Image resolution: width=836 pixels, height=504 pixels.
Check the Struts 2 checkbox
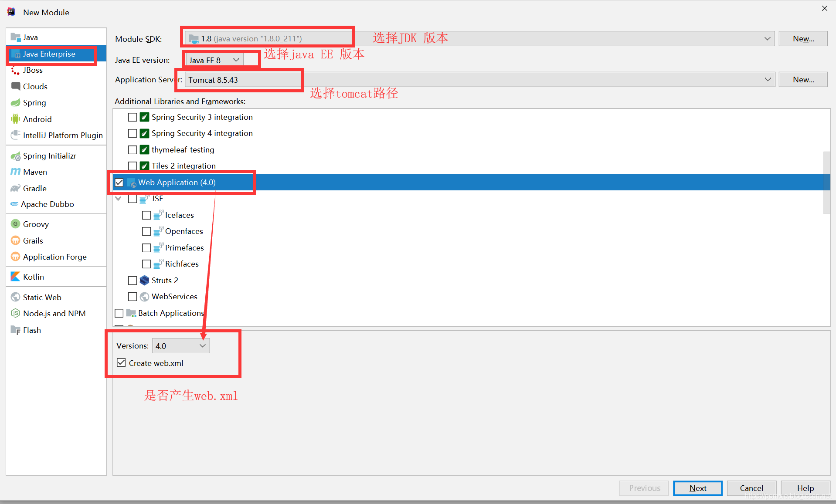[x=133, y=281]
